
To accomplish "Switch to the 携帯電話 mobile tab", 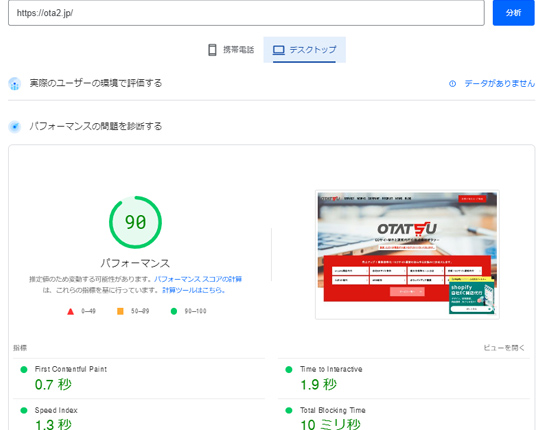I will (x=231, y=50).
